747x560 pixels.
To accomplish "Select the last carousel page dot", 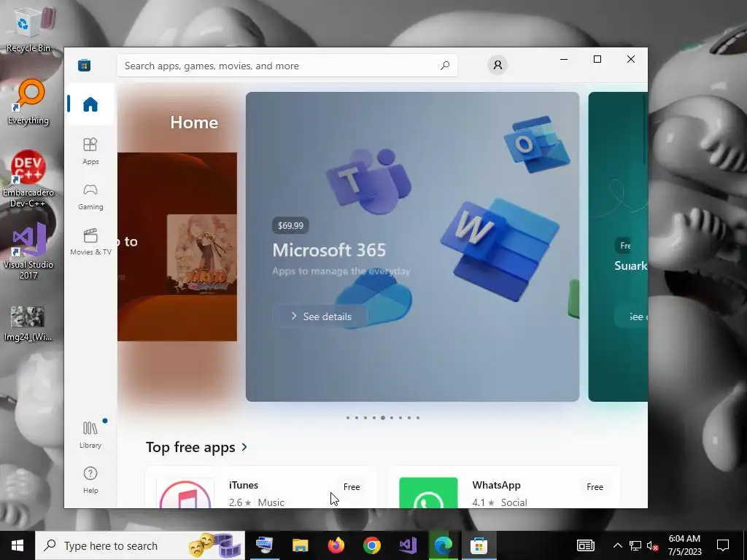I will coord(418,418).
